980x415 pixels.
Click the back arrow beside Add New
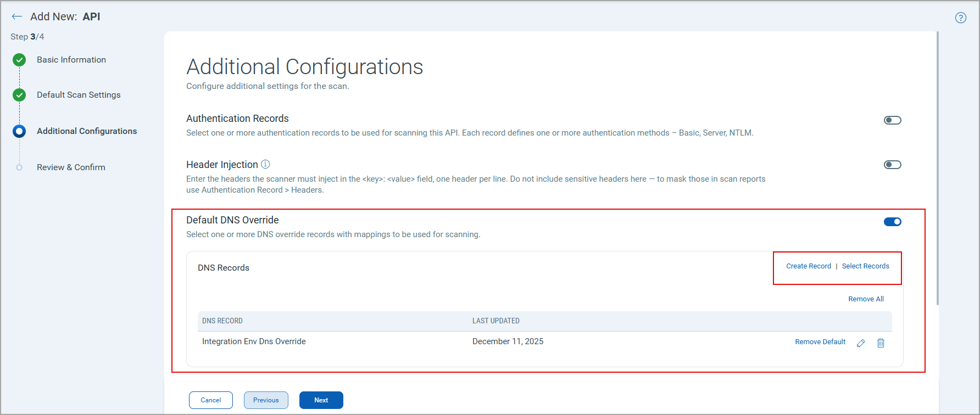[x=17, y=16]
